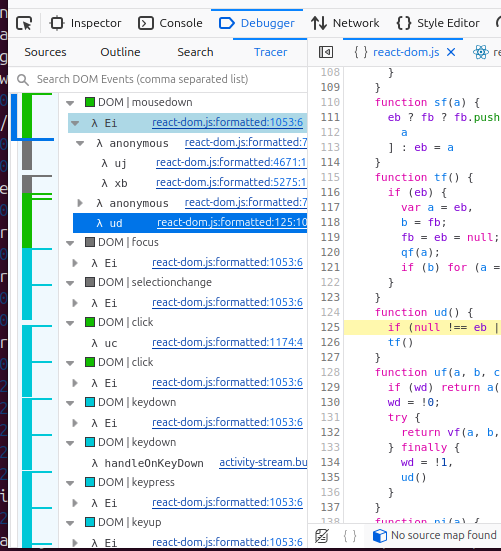Click the gray focus event color swatch
This screenshot has height=551, width=501.
tap(90, 242)
